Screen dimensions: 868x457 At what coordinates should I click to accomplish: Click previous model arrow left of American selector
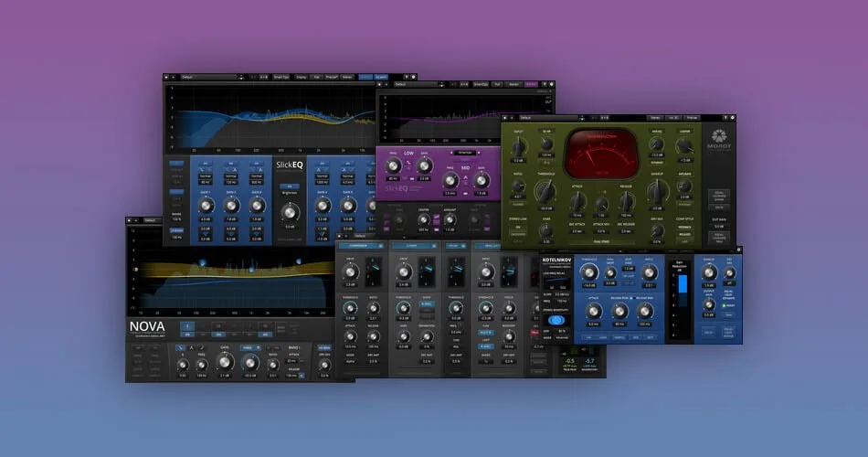pos(451,153)
